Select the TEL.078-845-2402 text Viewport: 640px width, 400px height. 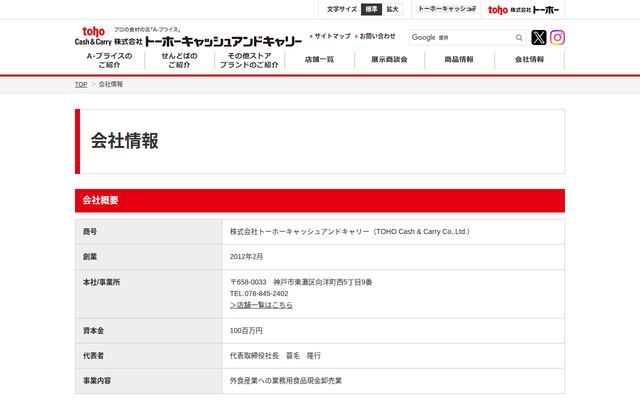(259, 293)
